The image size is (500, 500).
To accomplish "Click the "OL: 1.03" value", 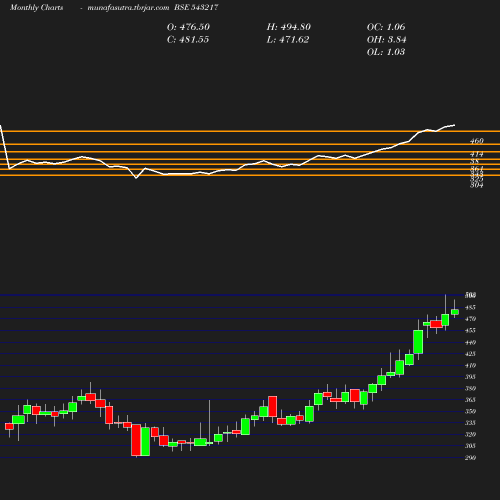I will (x=386, y=52).
